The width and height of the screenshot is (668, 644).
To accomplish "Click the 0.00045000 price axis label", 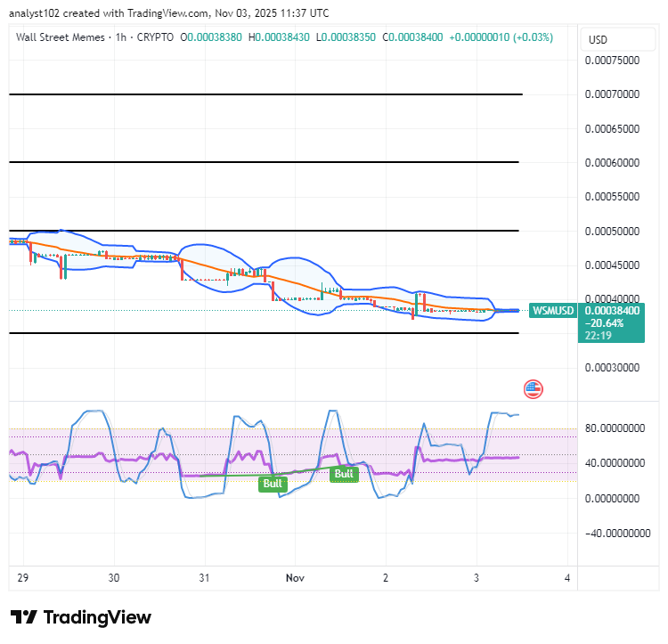I will (612, 265).
